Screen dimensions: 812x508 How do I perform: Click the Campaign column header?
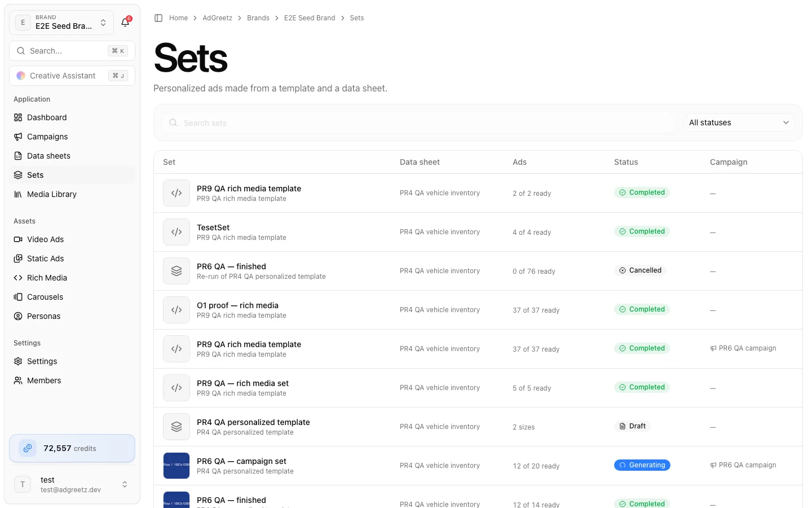(729, 162)
